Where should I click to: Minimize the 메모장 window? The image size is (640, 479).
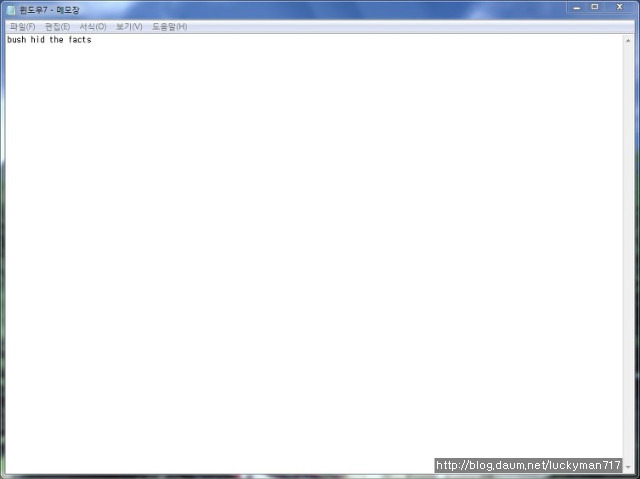tap(577, 7)
